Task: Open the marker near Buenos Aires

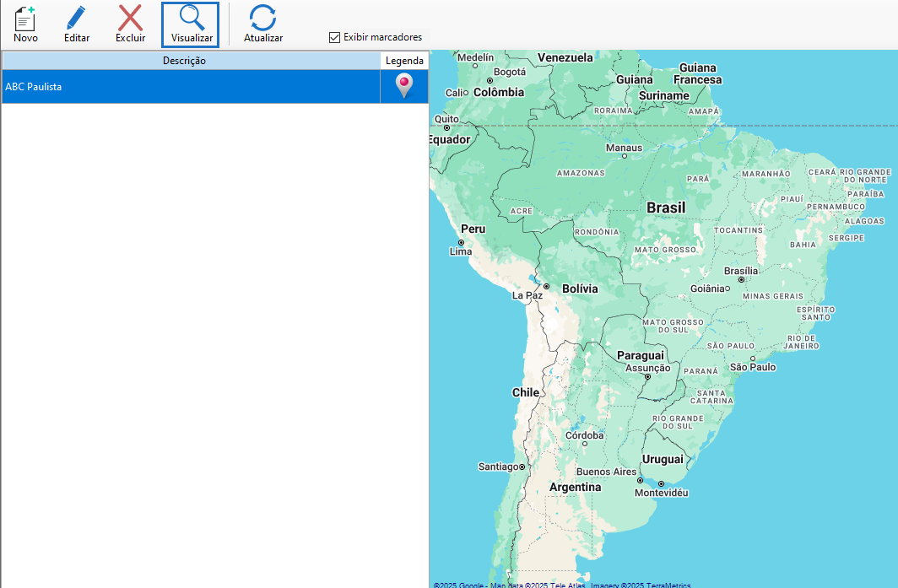Action: point(640,481)
